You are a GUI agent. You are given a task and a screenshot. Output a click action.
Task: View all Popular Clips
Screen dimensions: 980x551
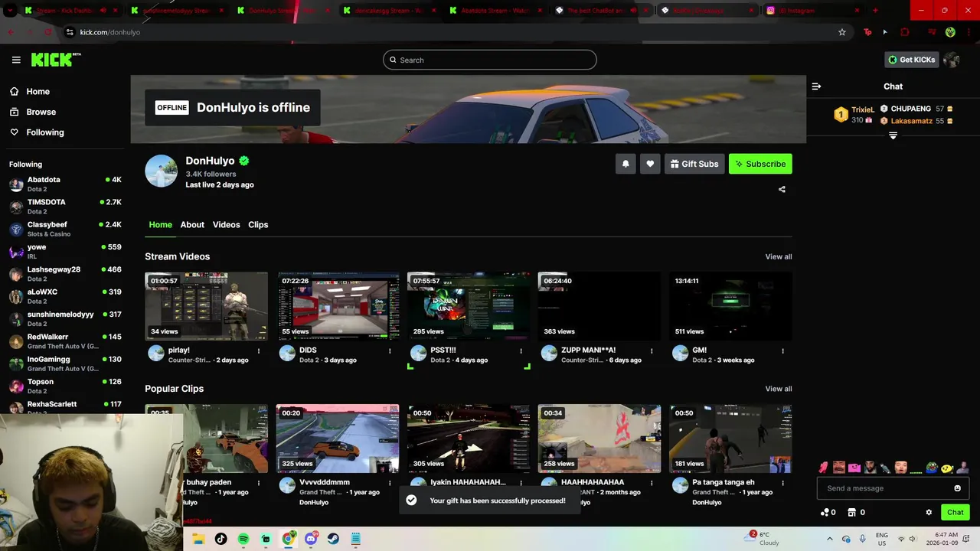tap(779, 389)
